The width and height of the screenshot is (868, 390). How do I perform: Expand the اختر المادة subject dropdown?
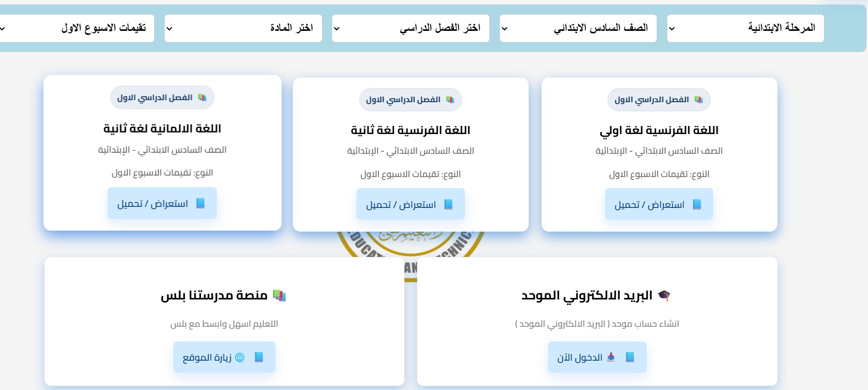[x=243, y=28]
